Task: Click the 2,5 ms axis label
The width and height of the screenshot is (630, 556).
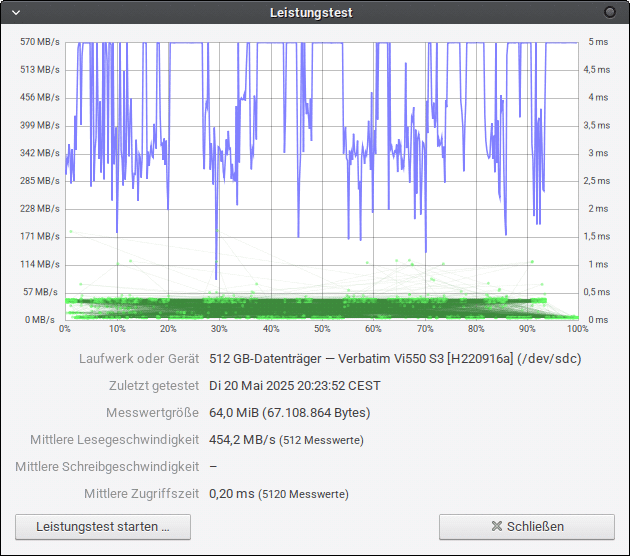Action: pos(597,181)
